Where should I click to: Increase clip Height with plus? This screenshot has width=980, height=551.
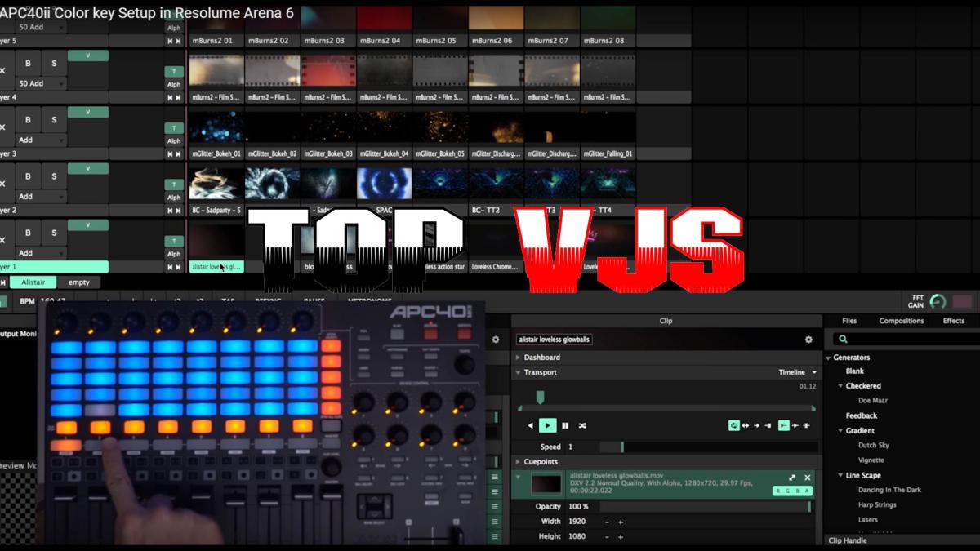pos(621,536)
